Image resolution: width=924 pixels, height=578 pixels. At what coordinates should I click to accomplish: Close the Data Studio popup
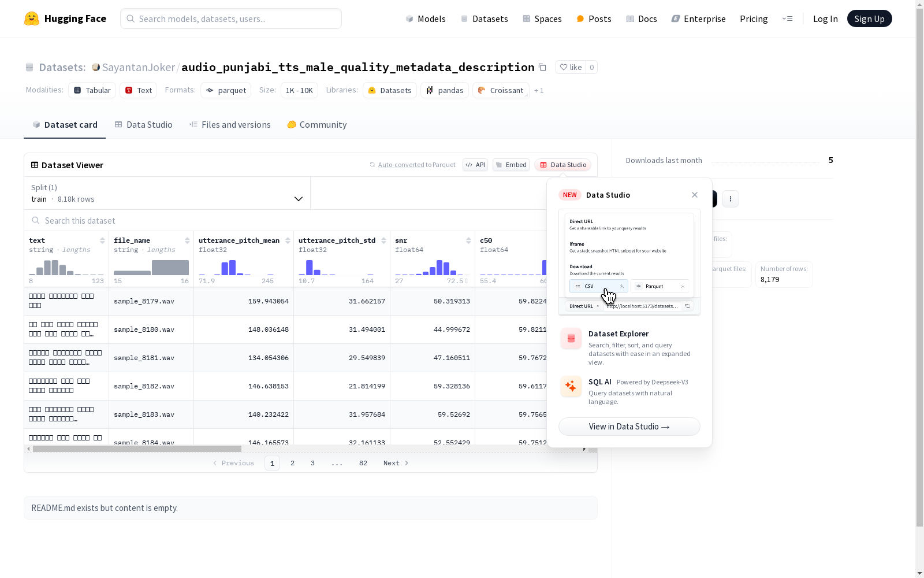point(695,195)
